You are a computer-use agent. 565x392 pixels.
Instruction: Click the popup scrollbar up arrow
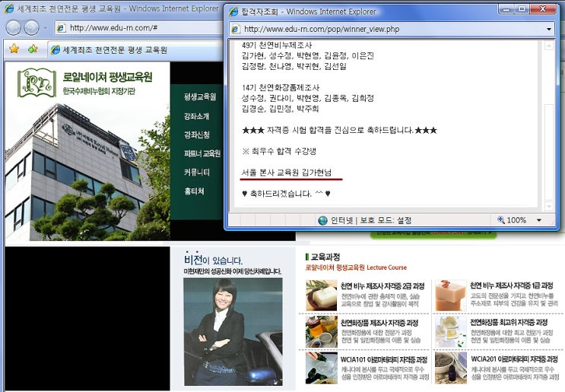pyautogui.click(x=549, y=46)
